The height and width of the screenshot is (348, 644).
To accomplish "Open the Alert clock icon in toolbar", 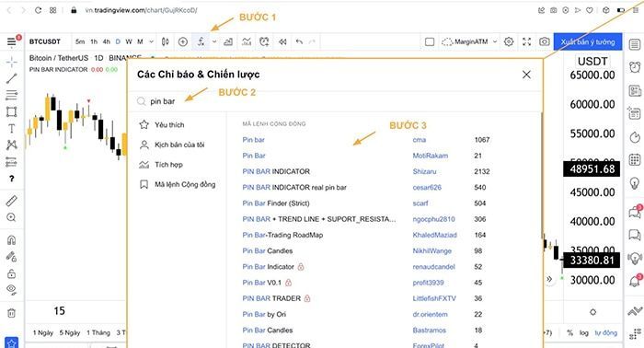I will tap(264, 41).
